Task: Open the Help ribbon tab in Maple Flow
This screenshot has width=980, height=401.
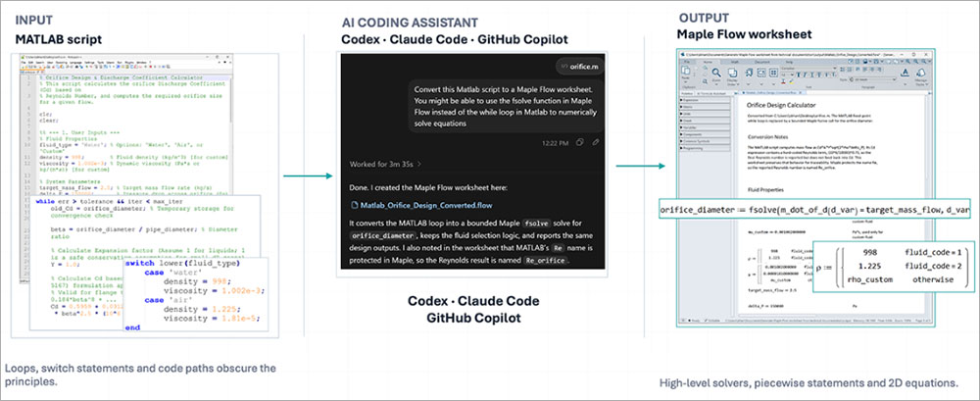Action: click(789, 62)
